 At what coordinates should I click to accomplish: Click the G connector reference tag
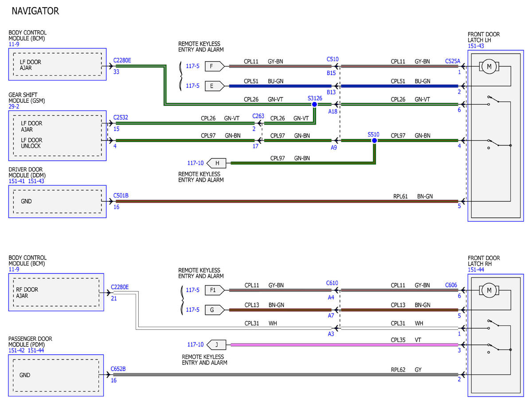[x=215, y=310]
